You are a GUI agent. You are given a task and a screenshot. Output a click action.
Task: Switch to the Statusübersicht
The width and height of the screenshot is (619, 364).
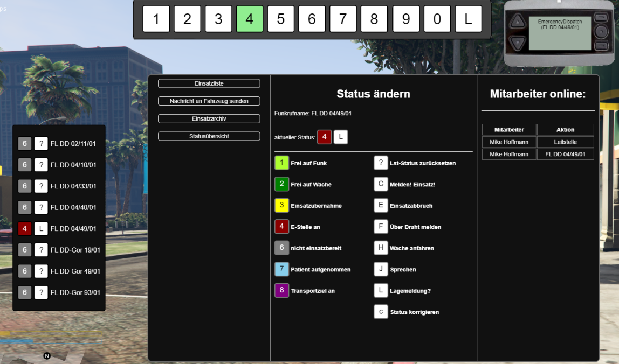[209, 136]
